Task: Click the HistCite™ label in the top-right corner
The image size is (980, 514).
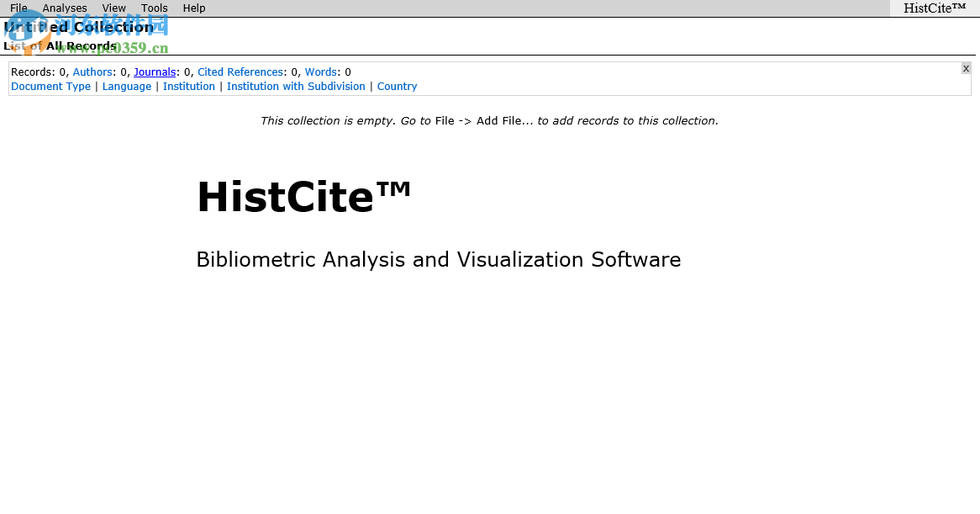Action: 934,8
